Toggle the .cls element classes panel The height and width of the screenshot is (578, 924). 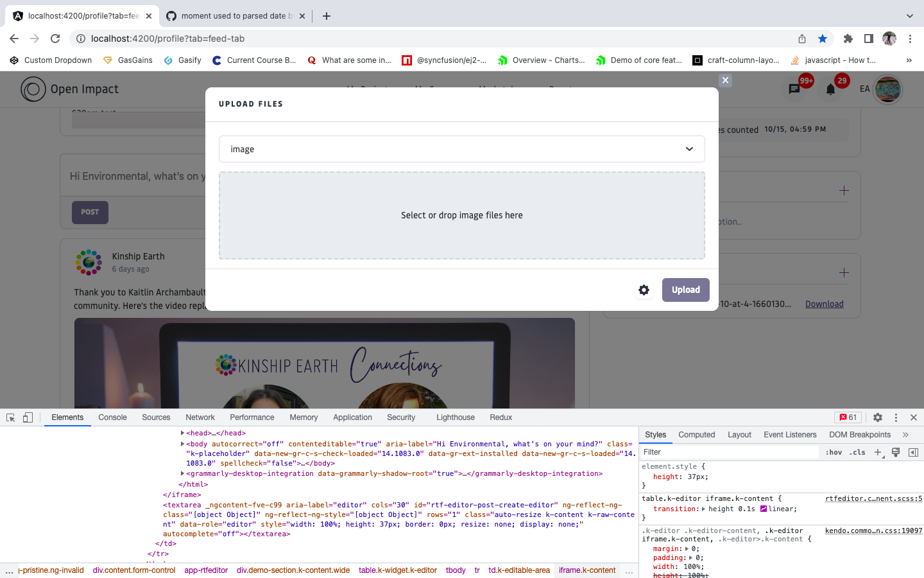point(857,452)
